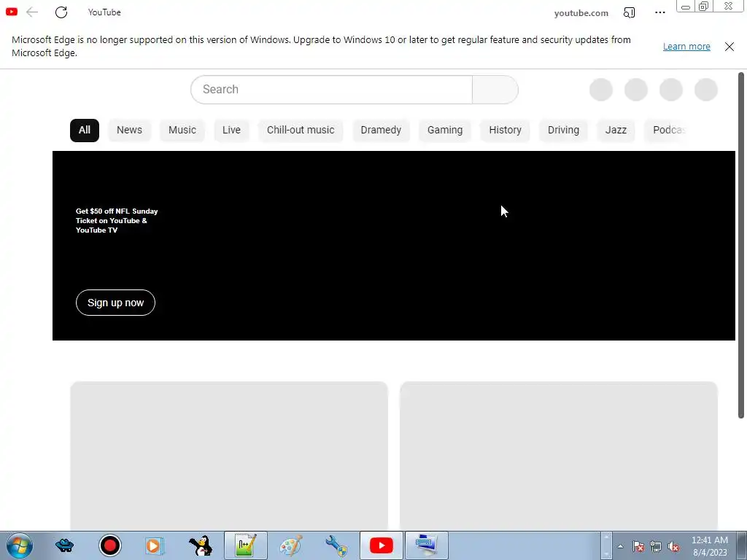Open the second loading video thumbnail
Screen dimensions: 747x560
(558, 455)
